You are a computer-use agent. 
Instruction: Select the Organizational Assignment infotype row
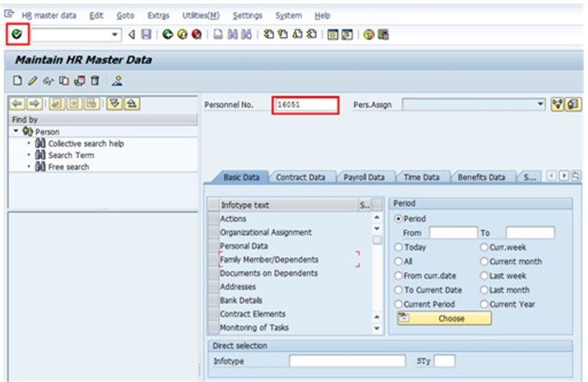tap(289, 232)
